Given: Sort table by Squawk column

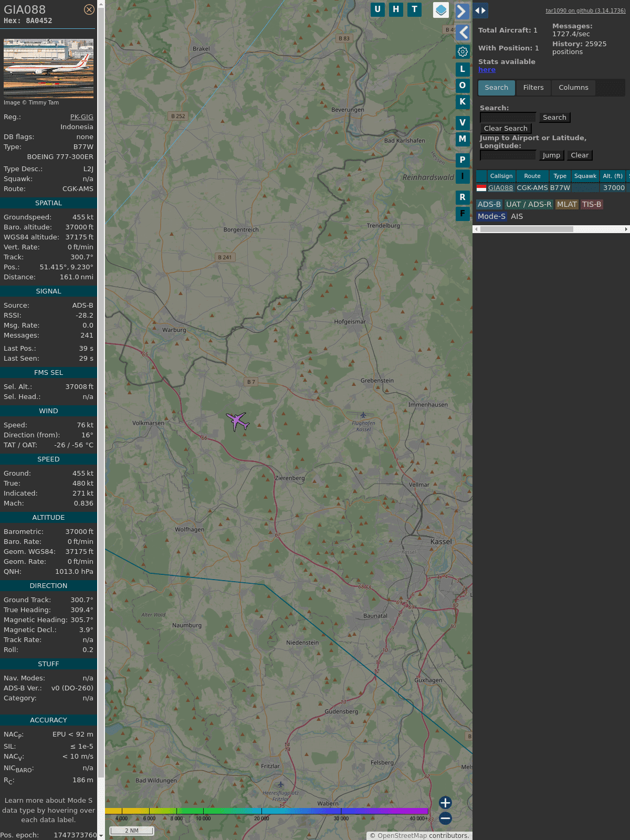Looking at the screenshot, I should 585,176.
